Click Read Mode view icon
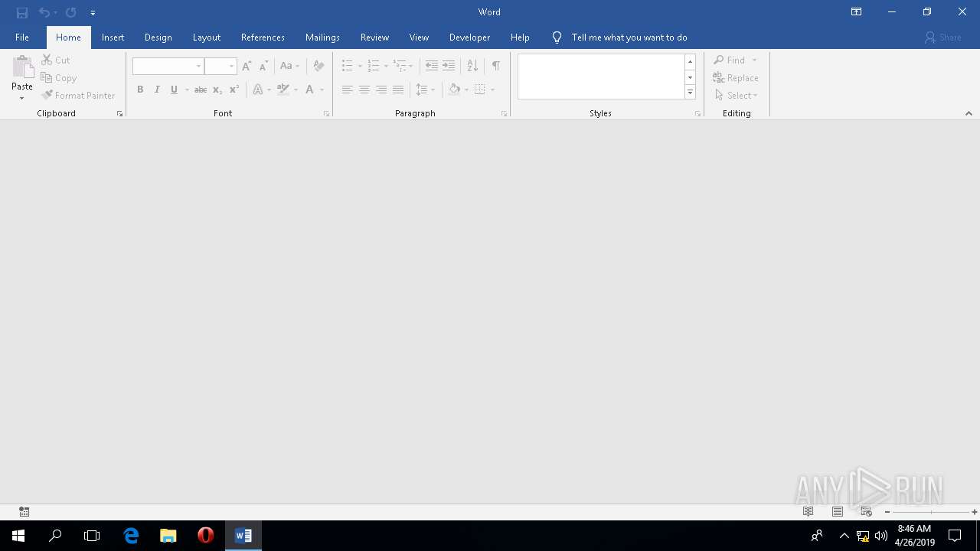980x551 pixels. click(808, 512)
